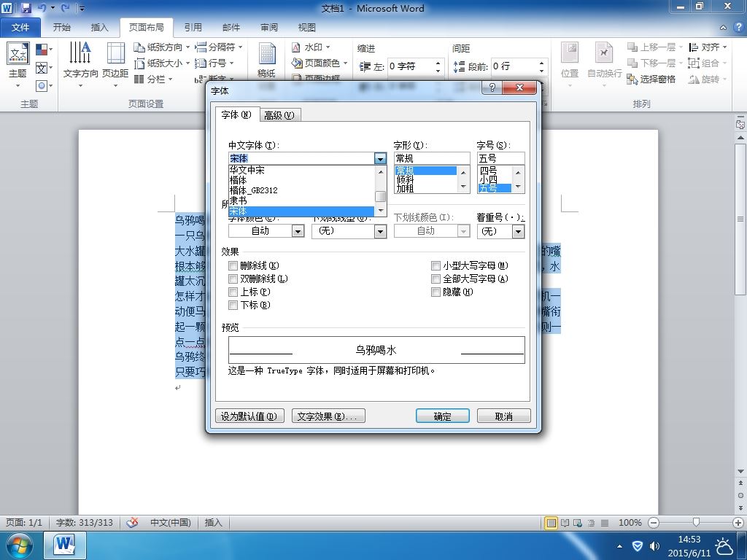Switch to the Review (审阅) ribbon tab
The image size is (747, 560).
269,28
